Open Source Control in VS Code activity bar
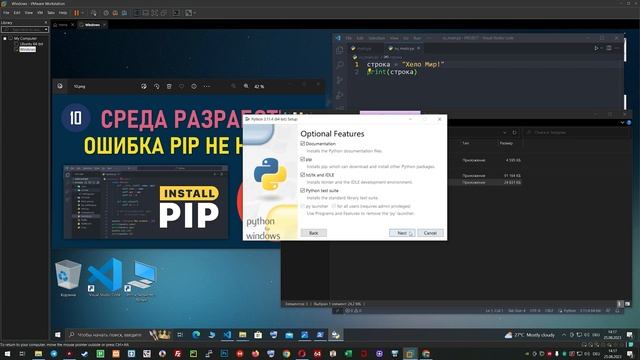640x360 pixels. click(x=340, y=80)
